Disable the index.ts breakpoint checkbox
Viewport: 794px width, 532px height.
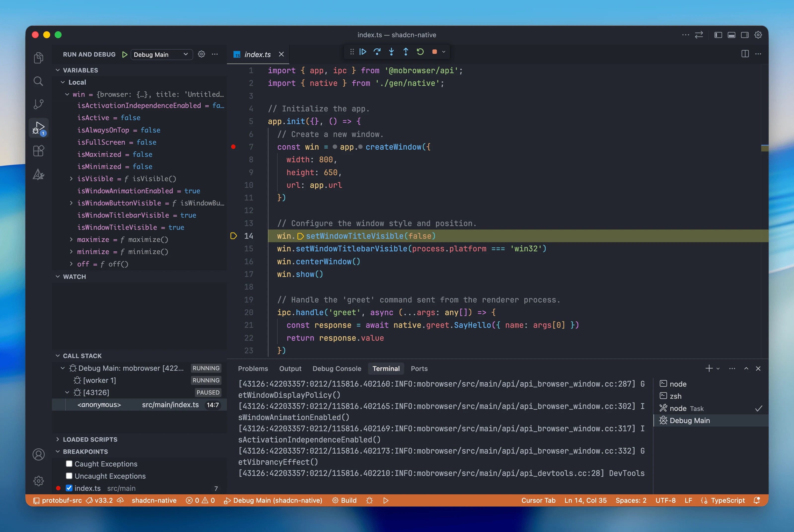69,488
